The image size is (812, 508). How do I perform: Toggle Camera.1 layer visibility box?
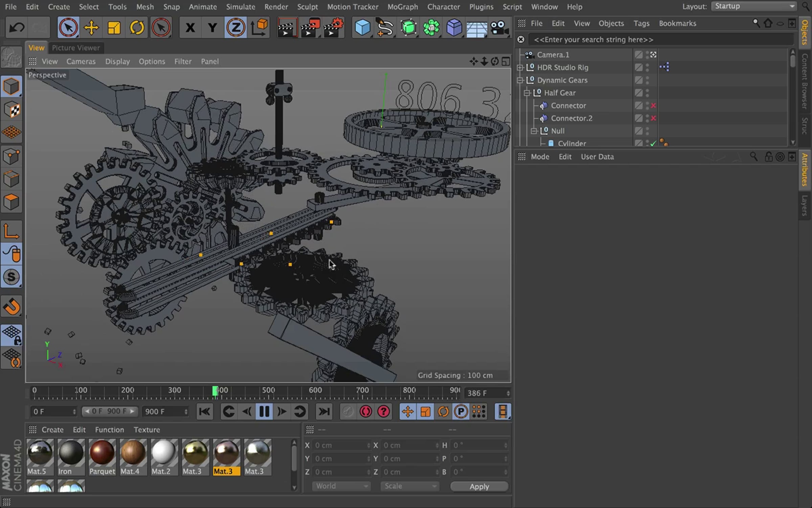[x=638, y=55]
